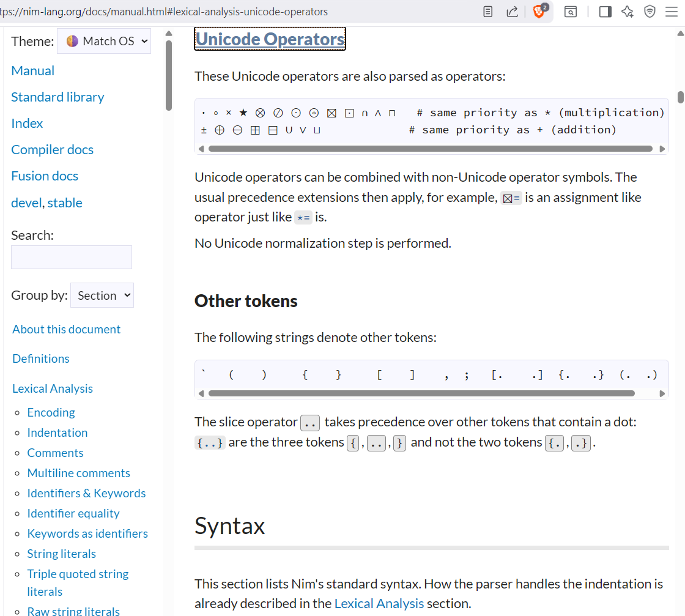This screenshot has height=616, width=685.
Task: Click the sidebar scroll up arrow
Action: pyautogui.click(x=169, y=34)
